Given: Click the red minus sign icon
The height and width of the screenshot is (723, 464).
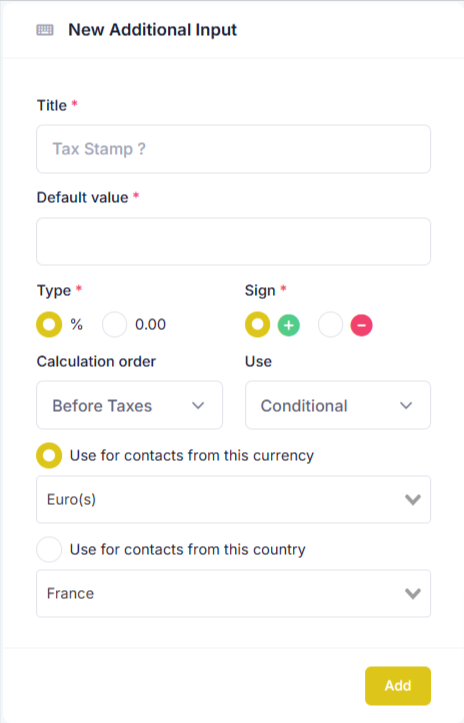Looking at the screenshot, I should pos(362,325).
